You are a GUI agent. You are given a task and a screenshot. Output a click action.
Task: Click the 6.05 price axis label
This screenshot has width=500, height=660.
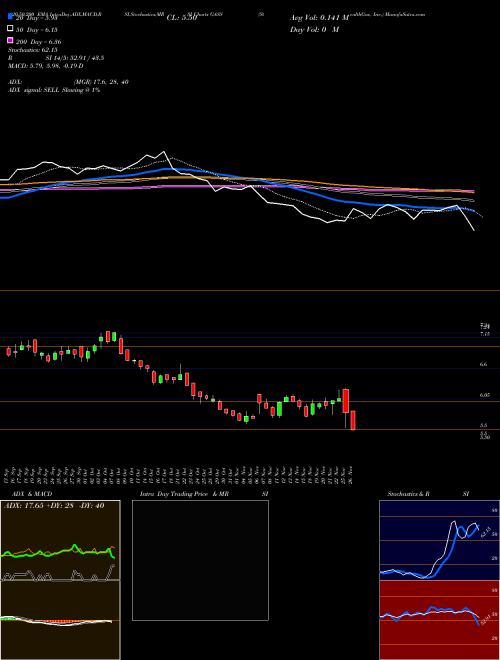tap(485, 395)
